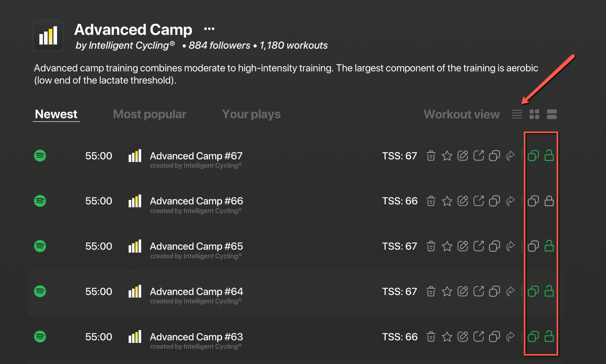
Task: Open the Most popular tab
Action: (150, 114)
